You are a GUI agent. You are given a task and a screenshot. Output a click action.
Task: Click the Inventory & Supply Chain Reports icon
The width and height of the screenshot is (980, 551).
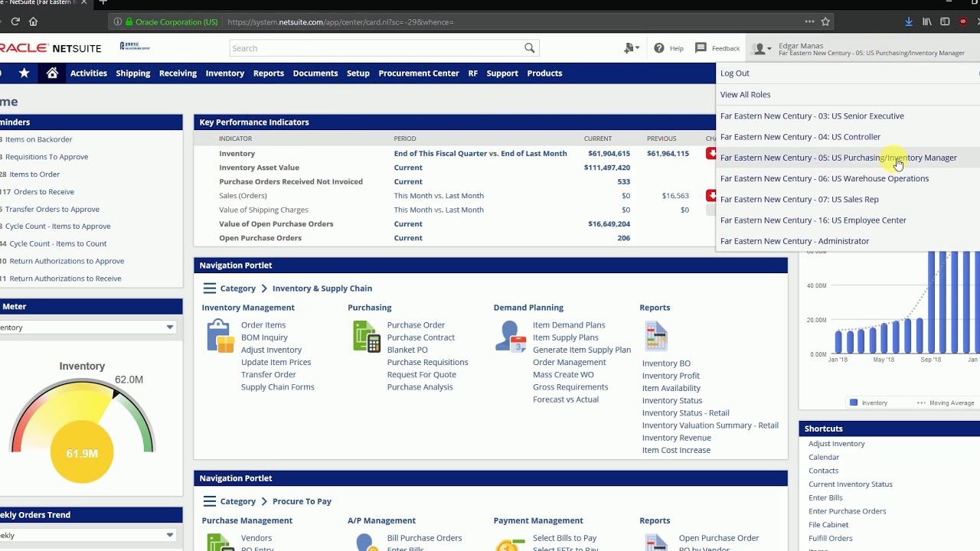656,336
